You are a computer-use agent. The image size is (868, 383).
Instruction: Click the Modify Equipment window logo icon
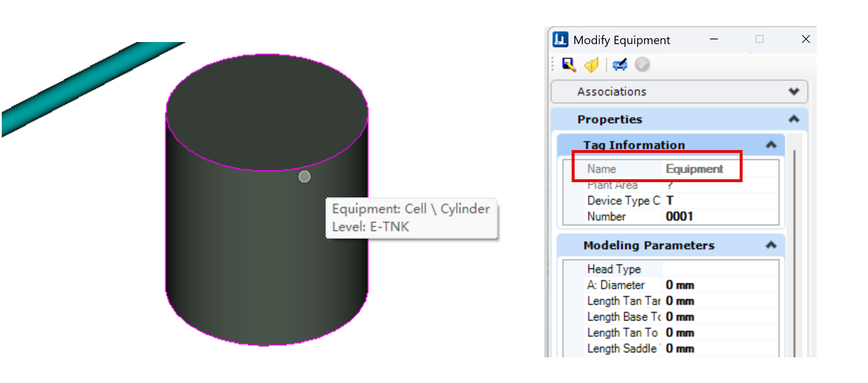[x=561, y=40]
